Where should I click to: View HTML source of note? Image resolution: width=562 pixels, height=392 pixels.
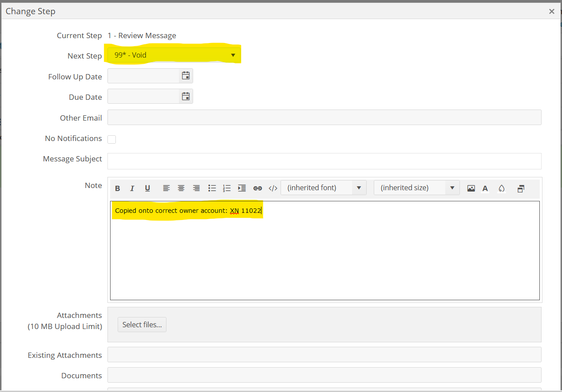tap(273, 188)
